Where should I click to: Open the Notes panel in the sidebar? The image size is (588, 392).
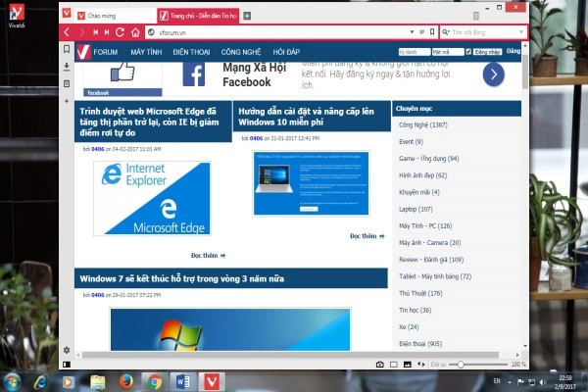click(66, 83)
